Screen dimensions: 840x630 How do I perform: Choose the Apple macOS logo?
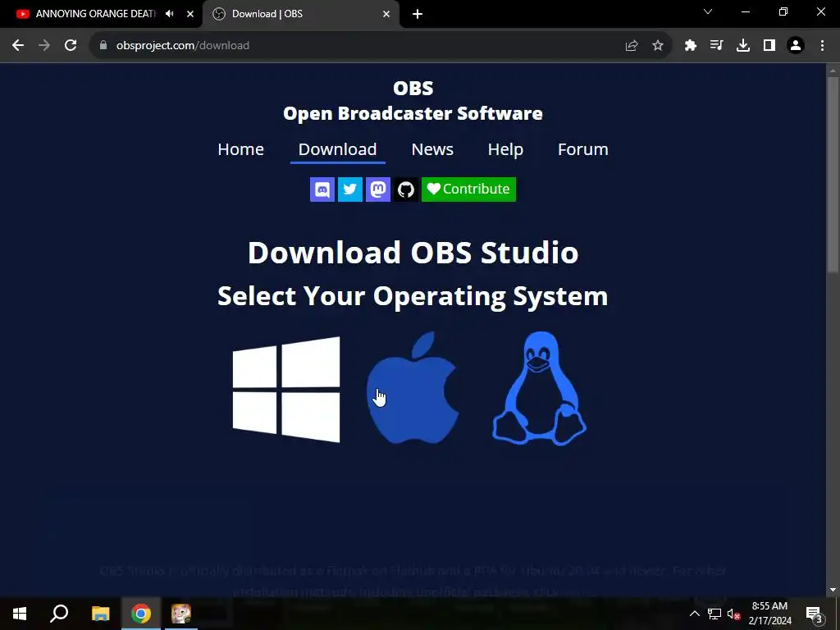tap(413, 387)
